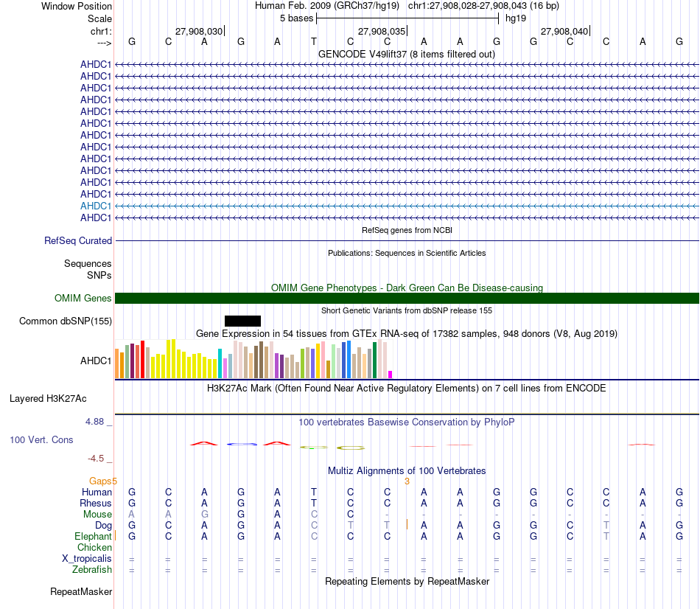Image resolution: width=700 pixels, height=609 pixels.
Task: Click the magenta bar in GTEx chart
Action: click(391, 375)
